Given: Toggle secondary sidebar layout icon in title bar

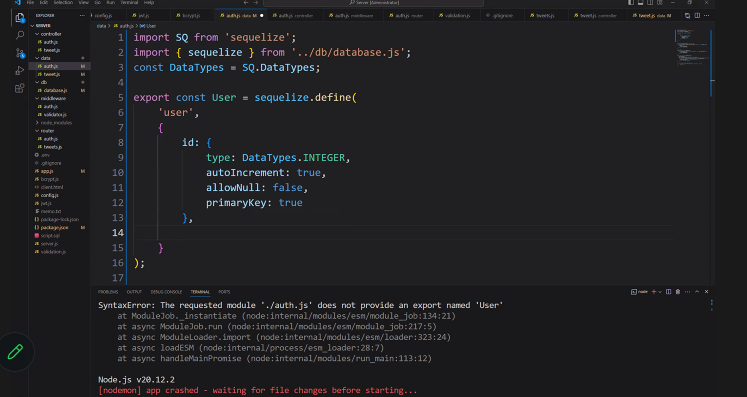Looking at the screenshot, I should [650, 2].
